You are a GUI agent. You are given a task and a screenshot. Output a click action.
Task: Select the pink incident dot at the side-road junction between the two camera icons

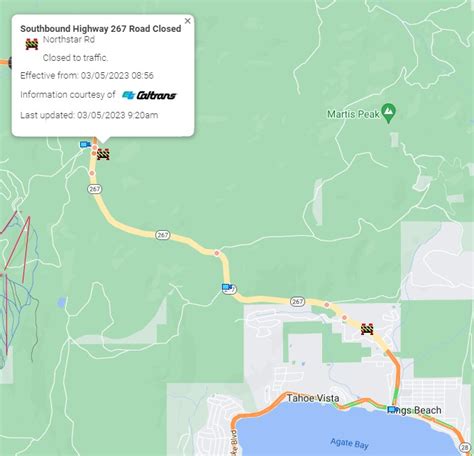pos(217,253)
